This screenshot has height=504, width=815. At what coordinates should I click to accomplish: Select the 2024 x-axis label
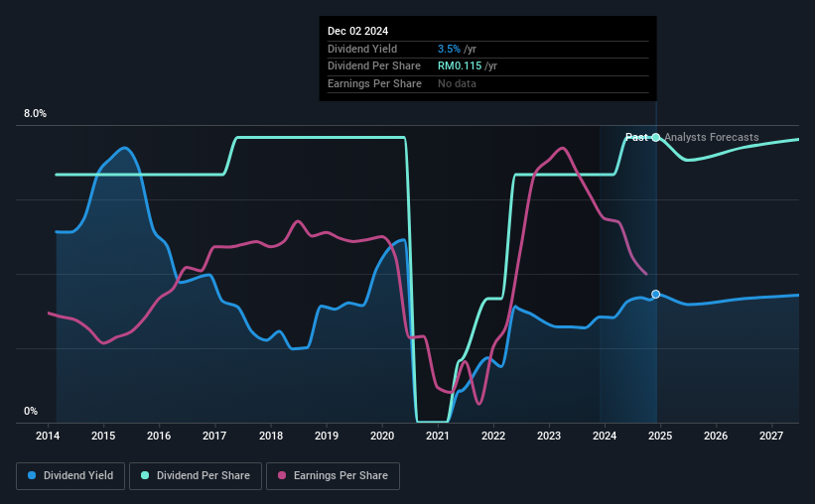[x=605, y=436]
